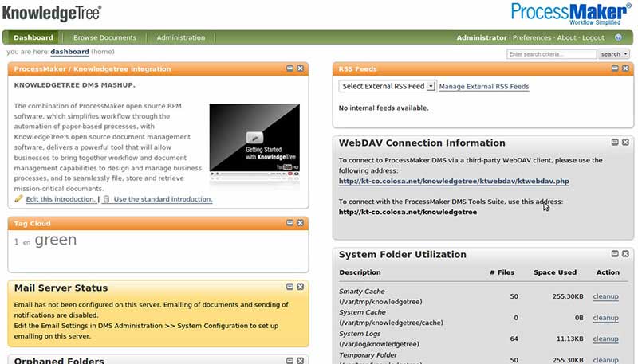Close the Tag Cloud panel
Viewport: 638px width, 364px height.
[301, 223]
